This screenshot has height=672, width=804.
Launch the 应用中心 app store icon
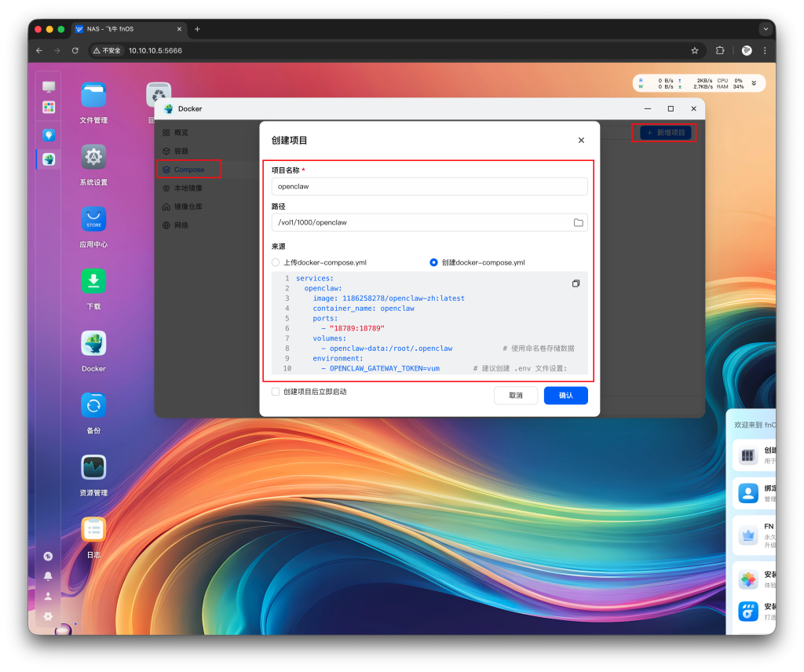(x=93, y=220)
